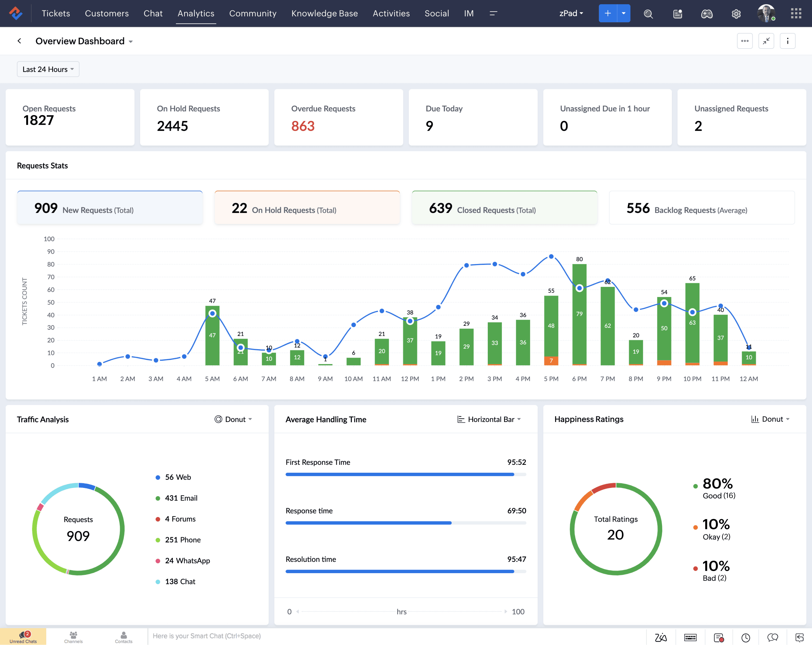The width and height of the screenshot is (812, 645).
Task: Open the Last 24 Hours time filter dropdown
Action: [x=47, y=69]
